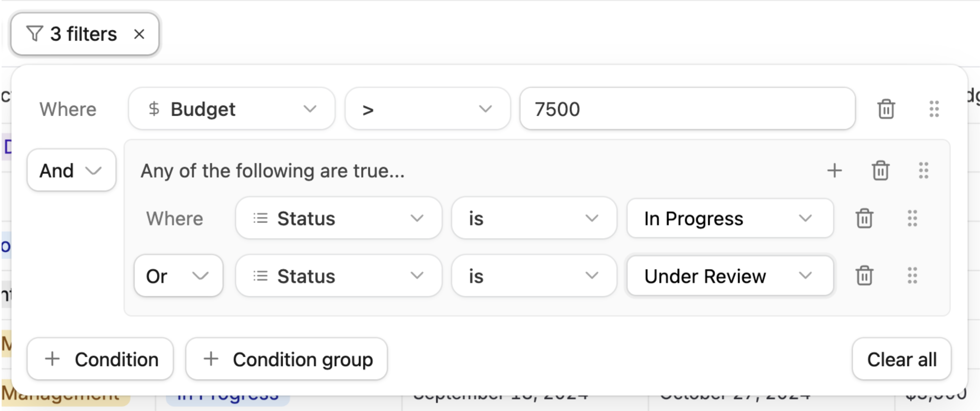Delete the entire condition group via its trash icon

(879, 170)
